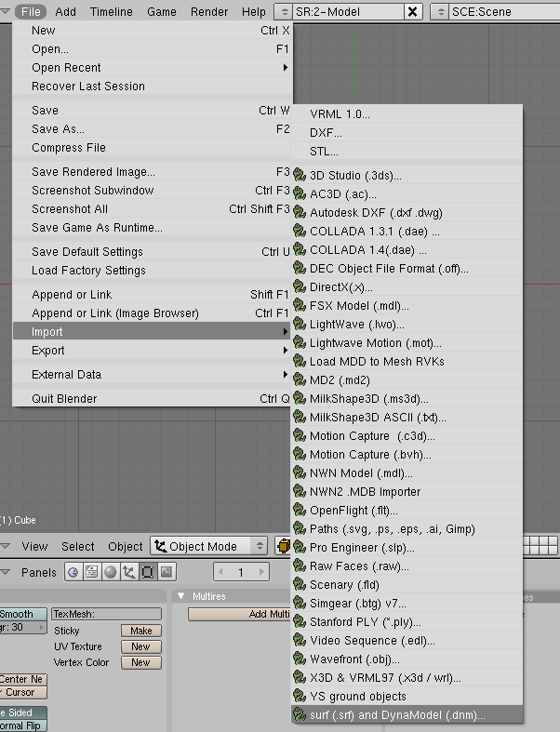This screenshot has height=732, width=560.
Task: Choose New from the File menu
Action: click(x=153, y=31)
